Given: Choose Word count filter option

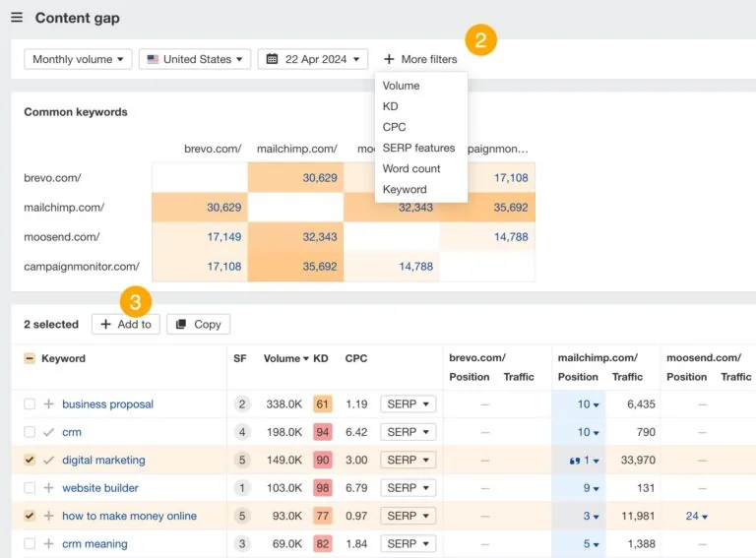Looking at the screenshot, I should pyautogui.click(x=411, y=168).
